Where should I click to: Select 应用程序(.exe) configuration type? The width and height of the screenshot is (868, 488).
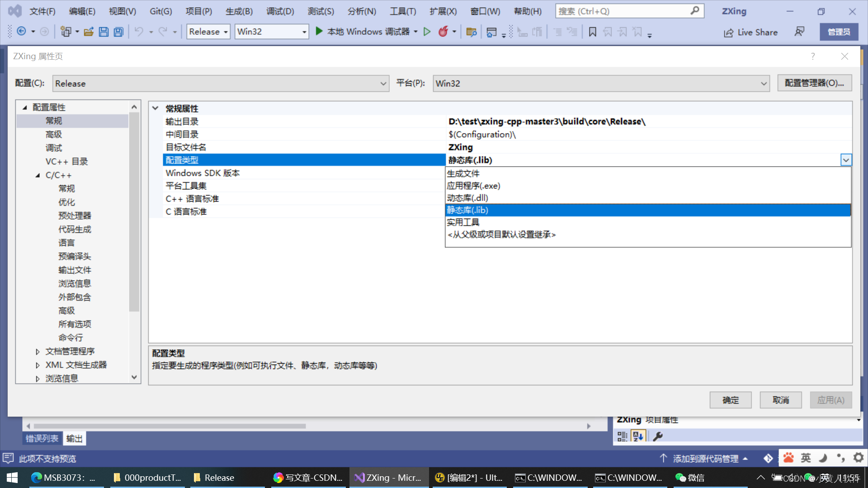point(474,185)
